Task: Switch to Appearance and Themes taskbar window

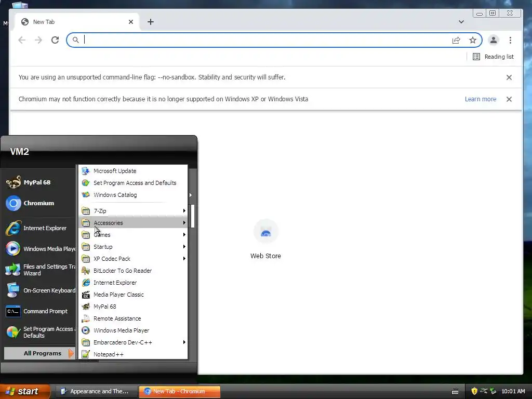Action: [x=96, y=391]
